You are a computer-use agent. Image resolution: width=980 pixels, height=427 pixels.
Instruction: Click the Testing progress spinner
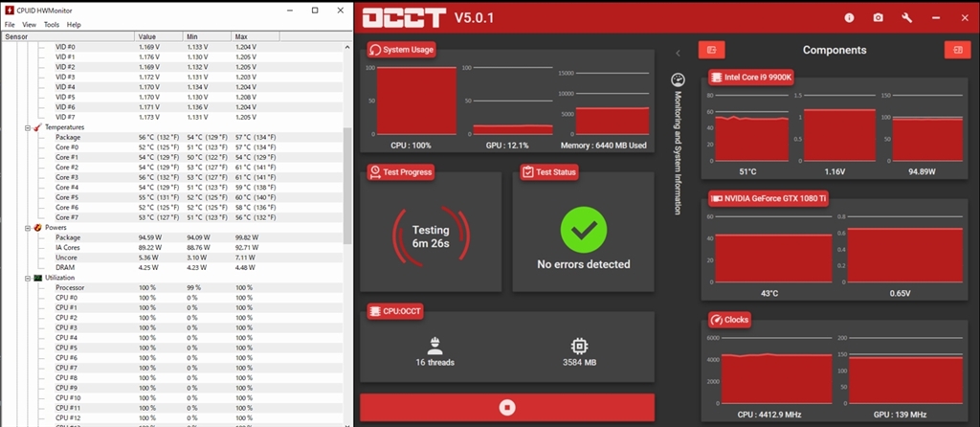pyautogui.click(x=431, y=236)
